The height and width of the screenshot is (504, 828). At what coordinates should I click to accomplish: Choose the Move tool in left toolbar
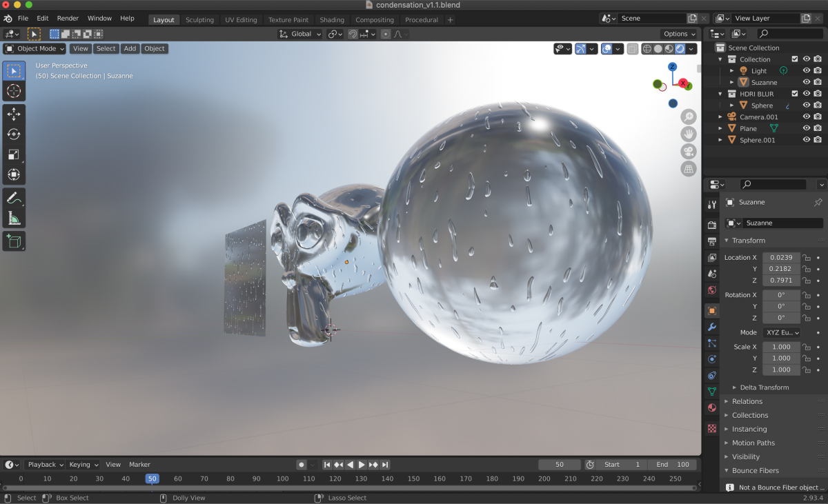tap(14, 114)
